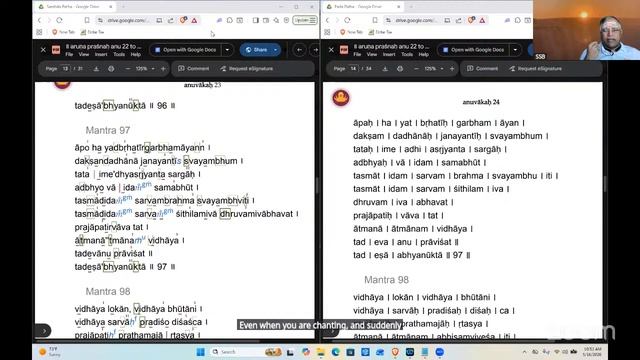Open Tools menu in left viewer

pyautogui.click(x=119, y=54)
